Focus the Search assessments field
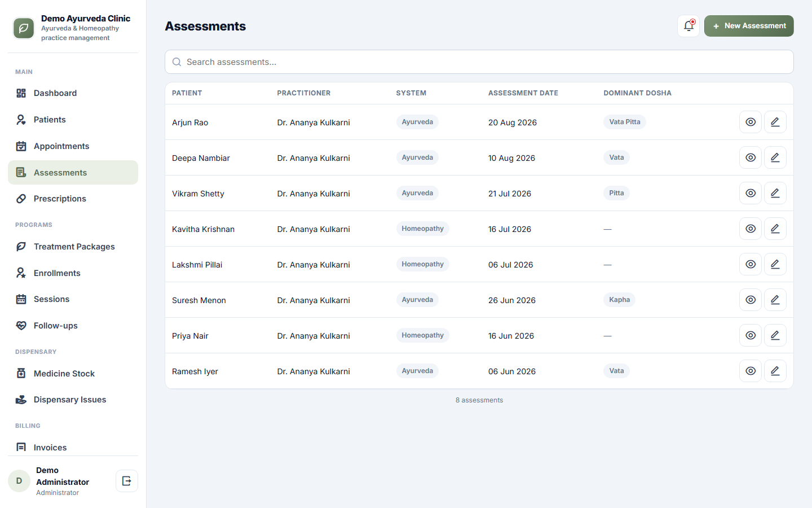812x508 pixels. (479, 62)
